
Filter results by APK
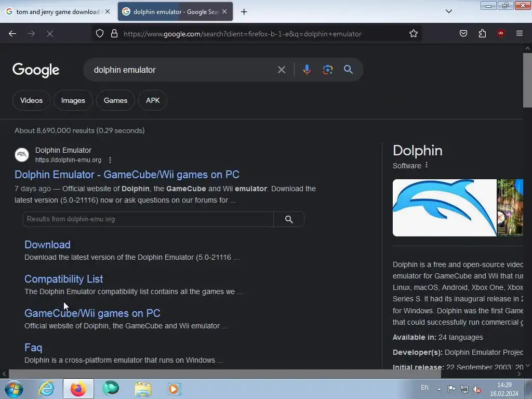pyautogui.click(x=153, y=100)
